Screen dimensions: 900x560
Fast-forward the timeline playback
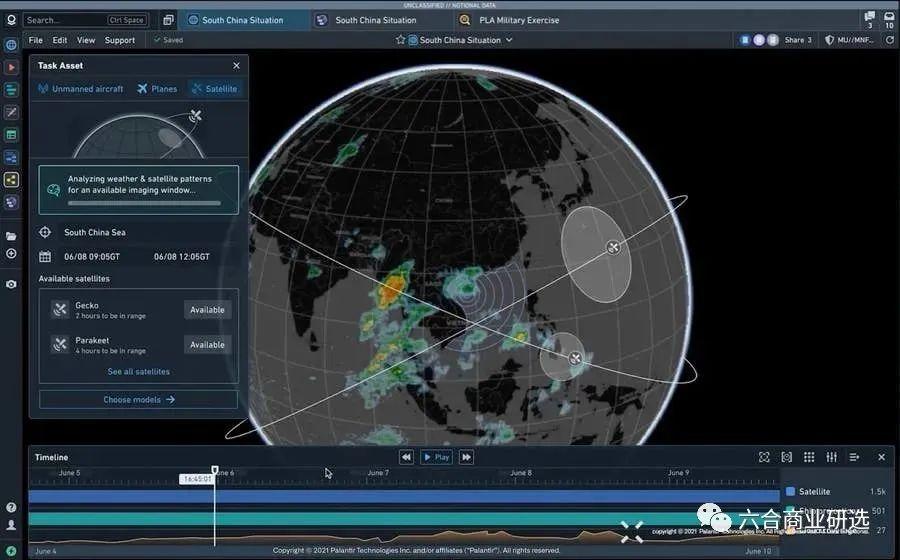(x=467, y=457)
